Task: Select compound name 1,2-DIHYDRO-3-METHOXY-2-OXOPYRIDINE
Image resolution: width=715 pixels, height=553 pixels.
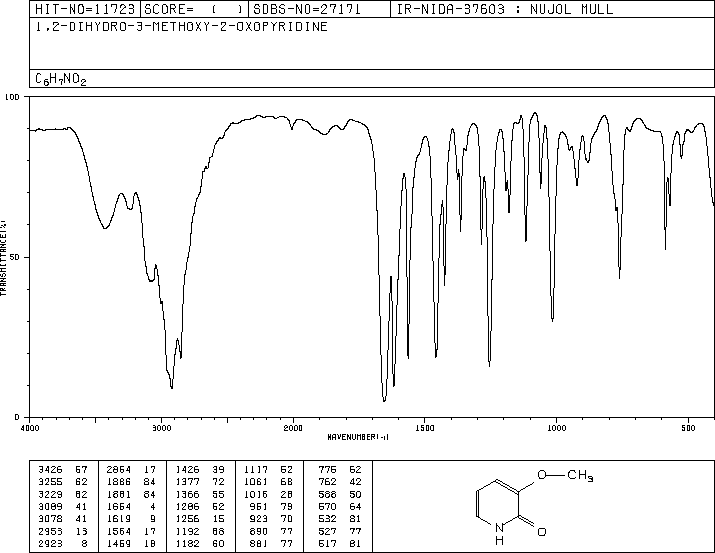Action: 181,26
